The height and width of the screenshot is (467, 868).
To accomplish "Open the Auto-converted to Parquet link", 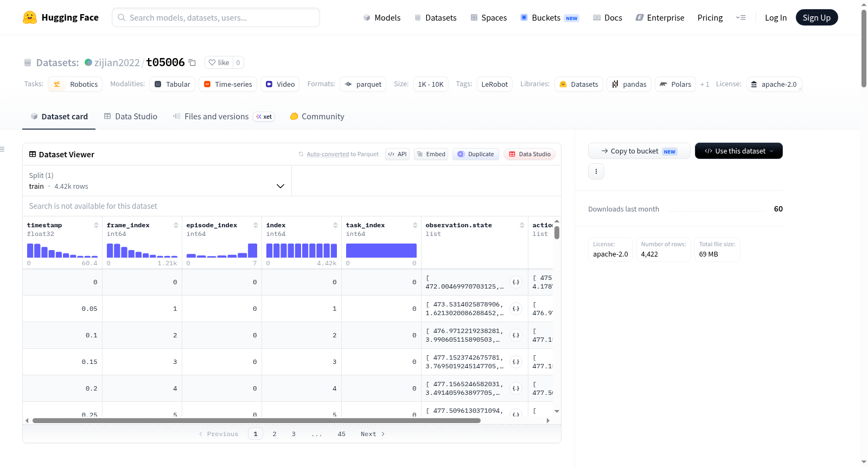I will pos(342,154).
